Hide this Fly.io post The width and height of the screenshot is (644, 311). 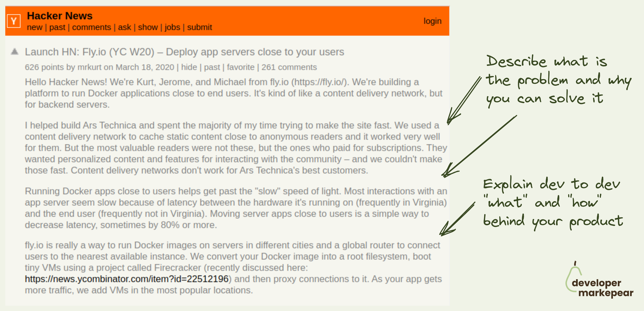point(189,67)
